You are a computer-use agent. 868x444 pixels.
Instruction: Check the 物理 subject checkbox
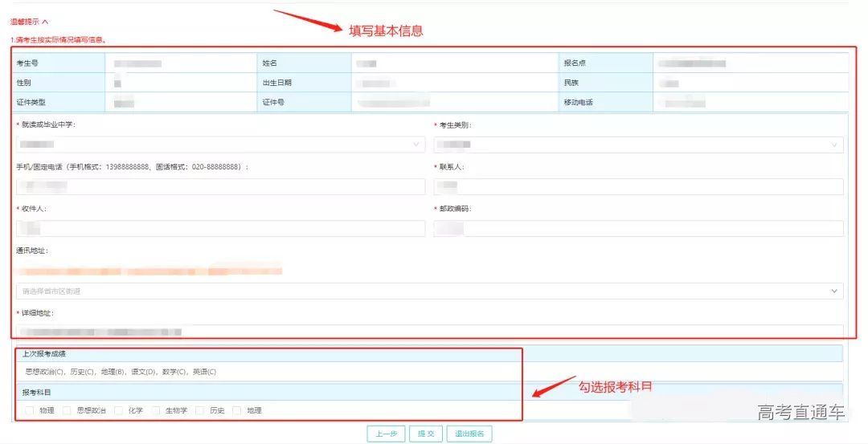[x=30, y=410]
